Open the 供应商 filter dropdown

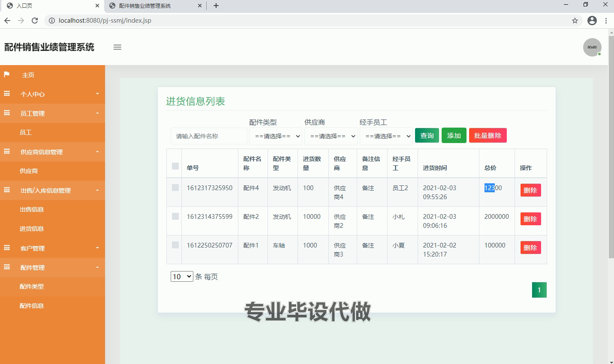pyautogui.click(x=331, y=136)
